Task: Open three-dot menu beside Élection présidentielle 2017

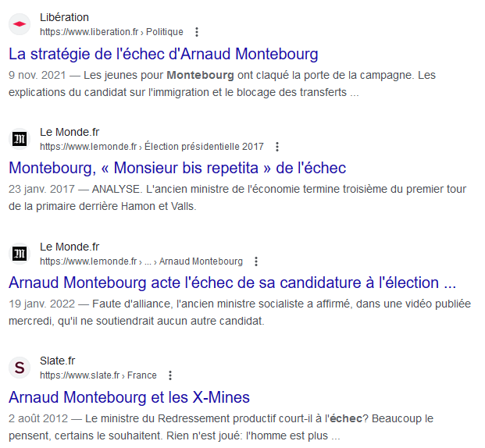Action: point(277,147)
